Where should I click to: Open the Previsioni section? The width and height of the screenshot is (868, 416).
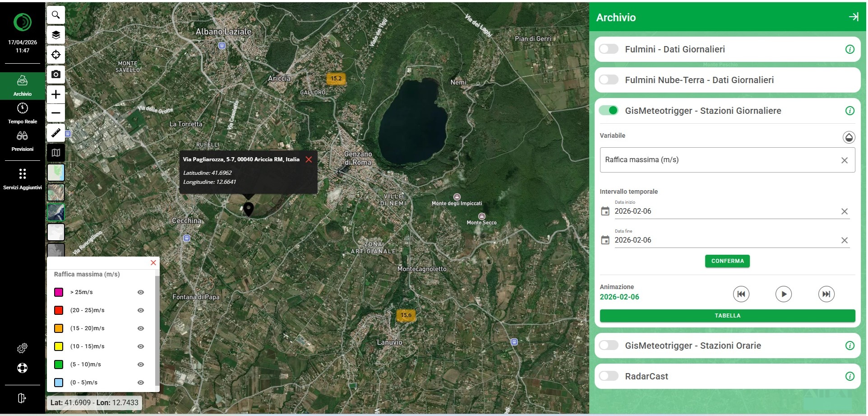click(x=22, y=140)
